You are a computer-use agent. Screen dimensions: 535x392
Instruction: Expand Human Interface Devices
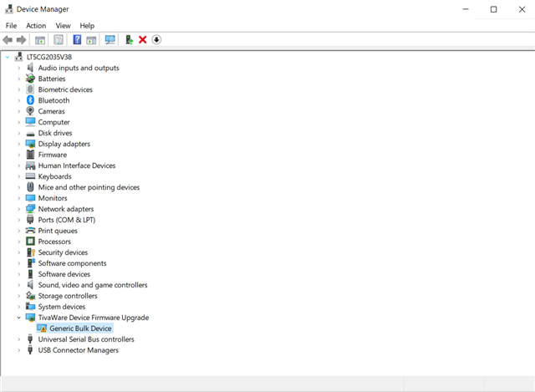click(x=19, y=165)
